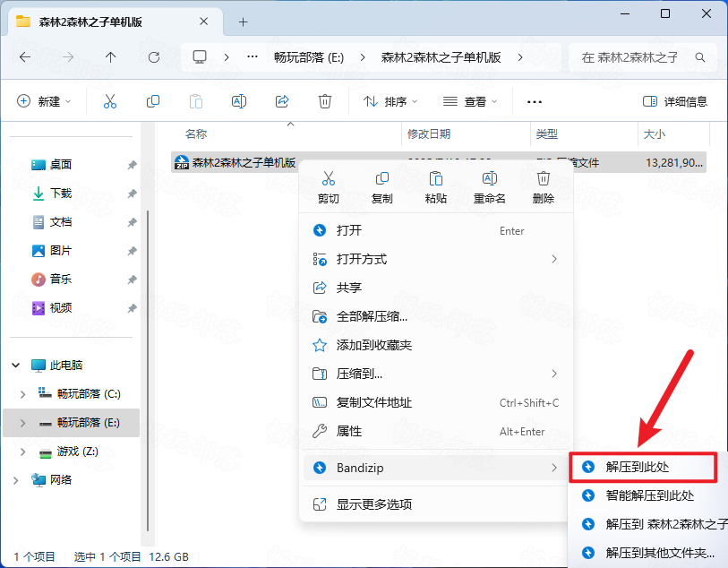The width and height of the screenshot is (728, 568).
Task: Select 添加到收藏夹 menu entry
Action: [436, 345]
